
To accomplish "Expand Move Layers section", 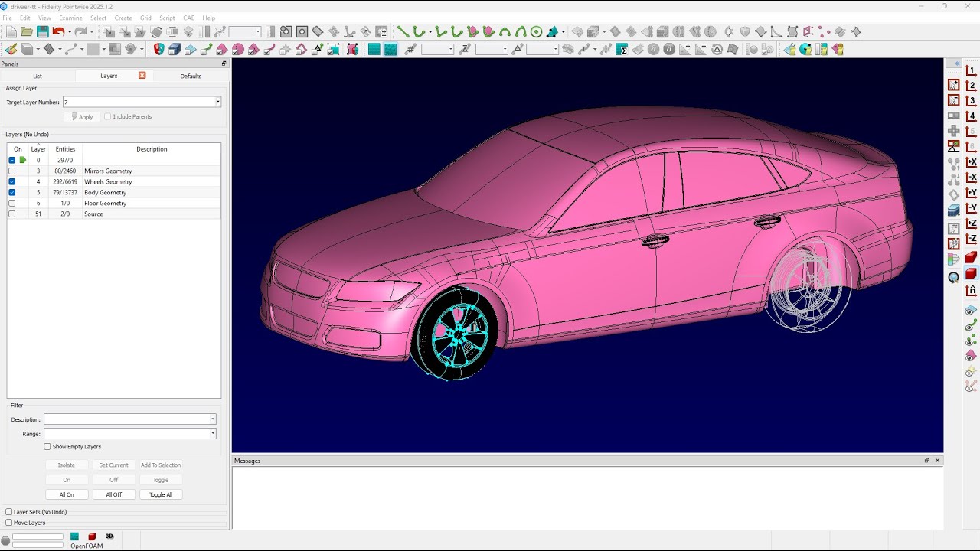I will (x=8, y=523).
